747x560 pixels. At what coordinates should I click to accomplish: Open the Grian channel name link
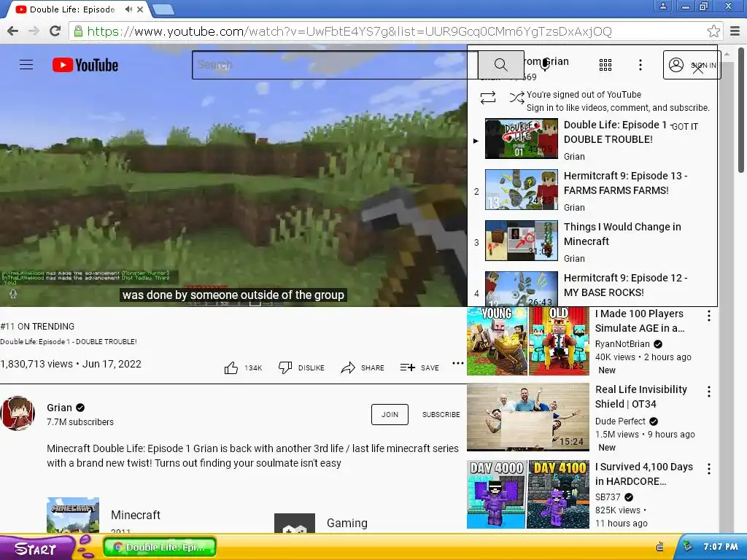pos(60,408)
